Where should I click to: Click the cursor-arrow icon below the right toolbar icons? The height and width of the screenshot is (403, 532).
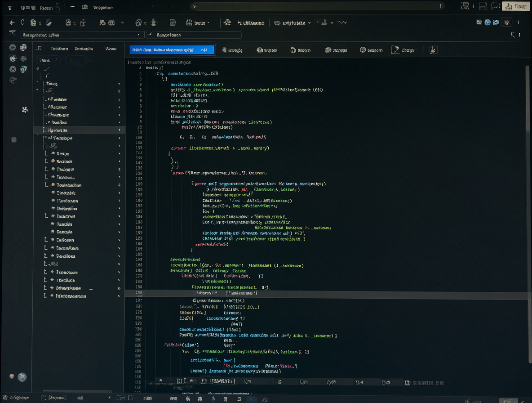click(x=513, y=35)
